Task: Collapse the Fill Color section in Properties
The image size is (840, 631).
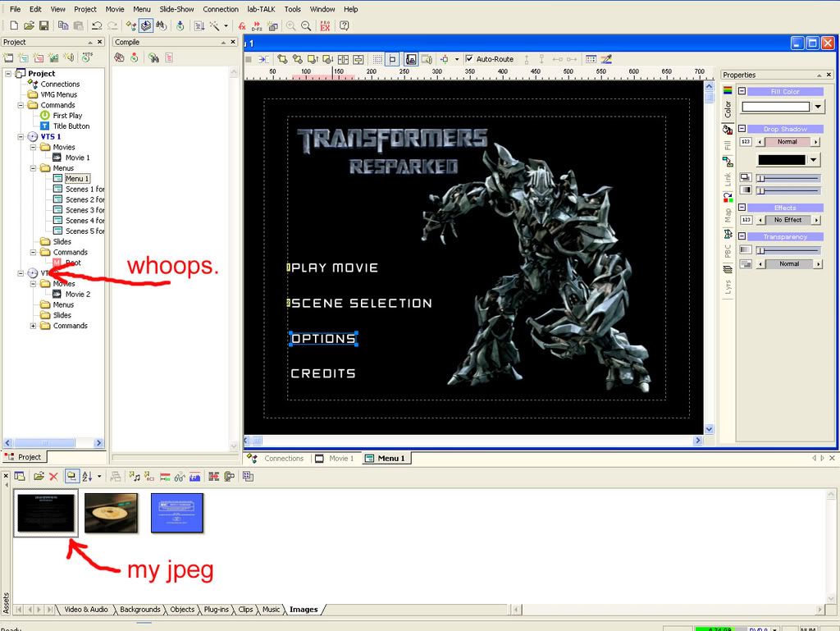Action: click(742, 91)
